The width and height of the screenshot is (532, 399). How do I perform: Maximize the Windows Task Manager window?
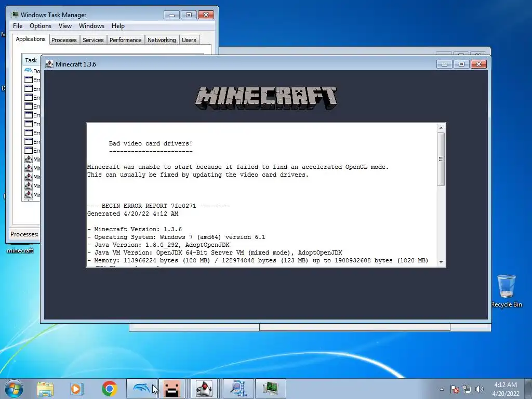(x=189, y=15)
